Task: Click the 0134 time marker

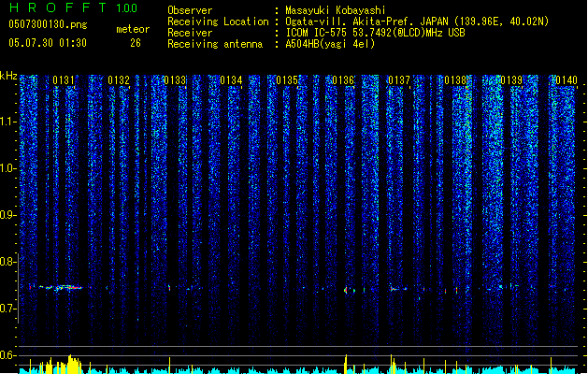Action: pyautogui.click(x=232, y=80)
